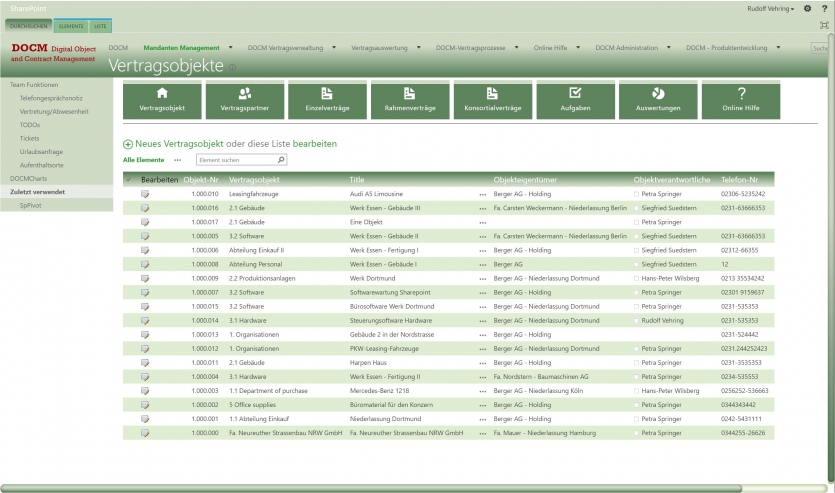Open the Auswertungen tile

click(658, 100)
